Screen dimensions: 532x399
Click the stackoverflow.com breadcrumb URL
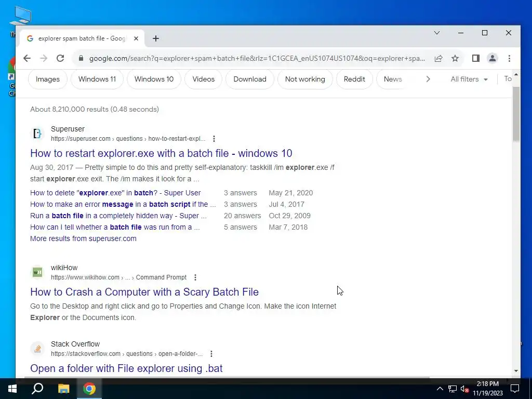(127, 353)
